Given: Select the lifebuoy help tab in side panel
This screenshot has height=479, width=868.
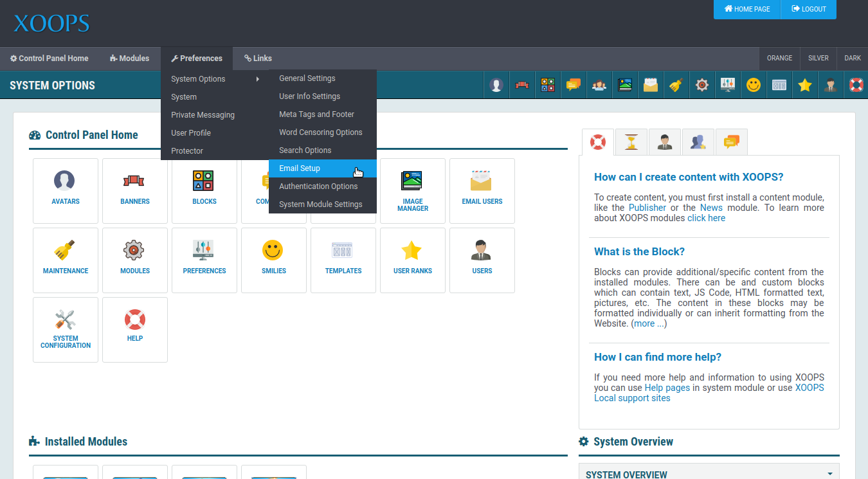Looking at the screenshot, I should pos(598,142).
